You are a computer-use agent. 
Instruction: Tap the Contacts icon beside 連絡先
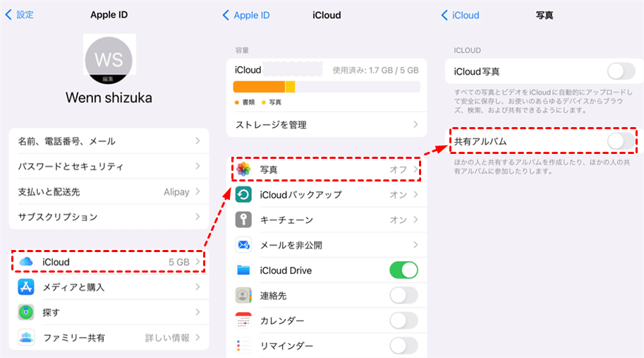[243, 296]
